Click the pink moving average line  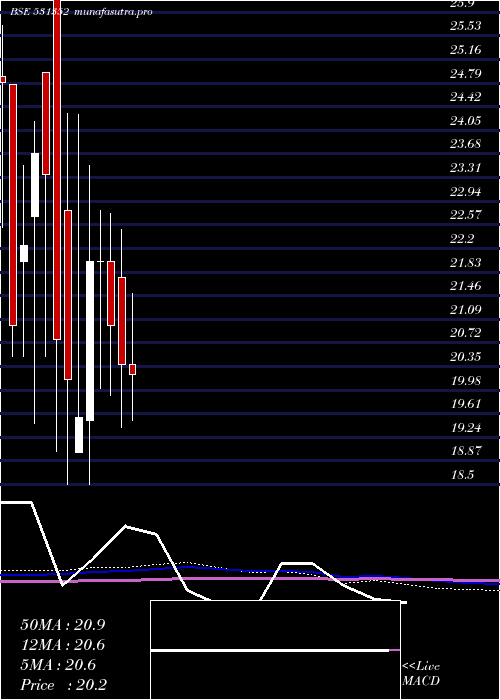point(250,579)
